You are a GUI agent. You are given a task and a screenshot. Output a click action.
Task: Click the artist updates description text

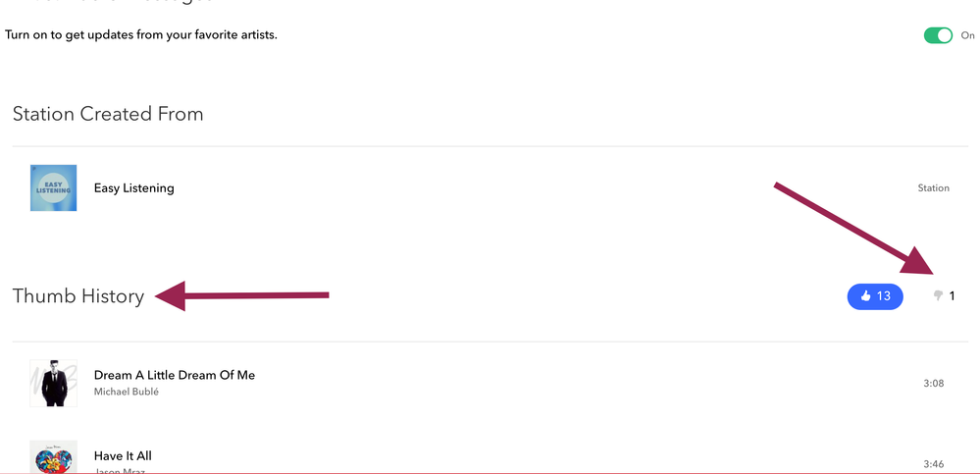tap(141, 35)
